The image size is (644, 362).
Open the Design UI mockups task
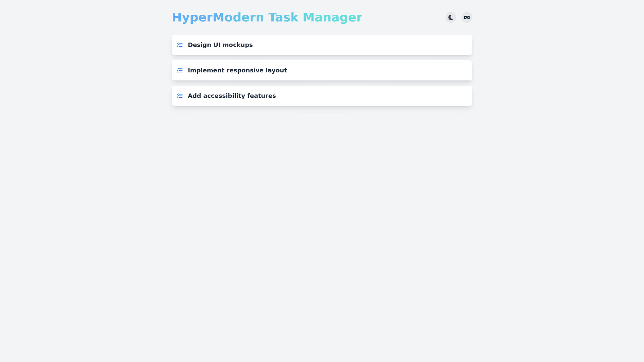[220, 45]
